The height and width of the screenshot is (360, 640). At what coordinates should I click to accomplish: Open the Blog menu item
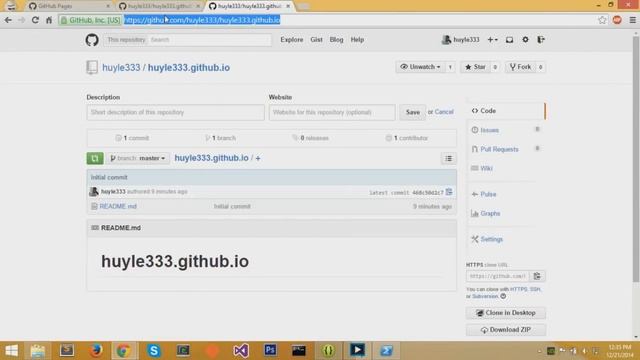[336, 40]
